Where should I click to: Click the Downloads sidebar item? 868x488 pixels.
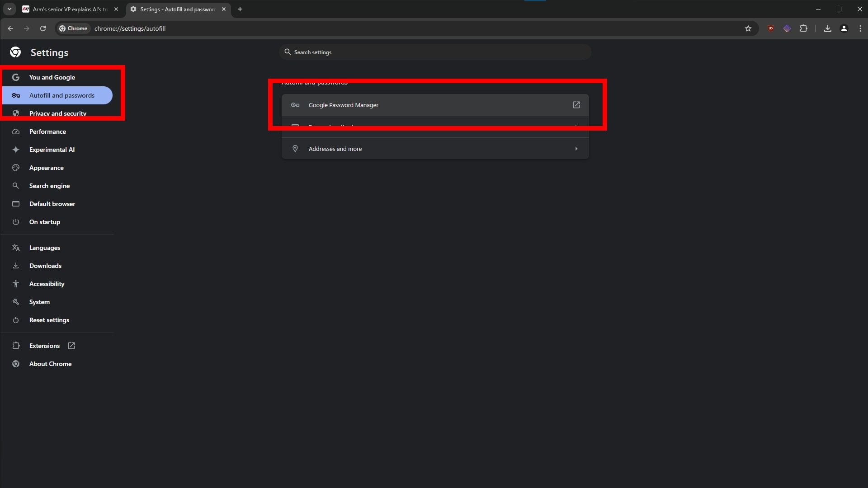click(x=45, y=265)
